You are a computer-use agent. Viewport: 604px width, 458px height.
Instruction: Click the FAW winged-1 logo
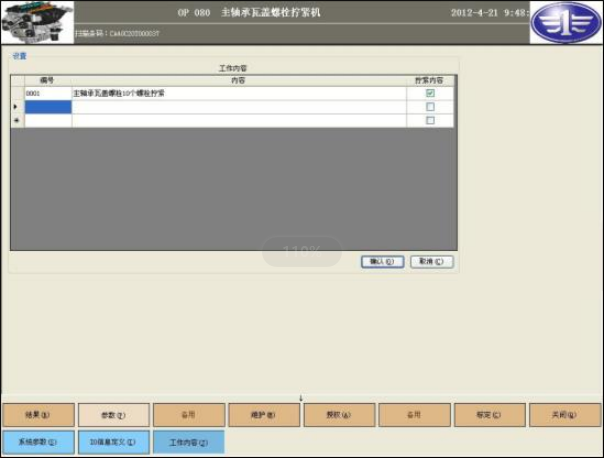click(565, 23)
